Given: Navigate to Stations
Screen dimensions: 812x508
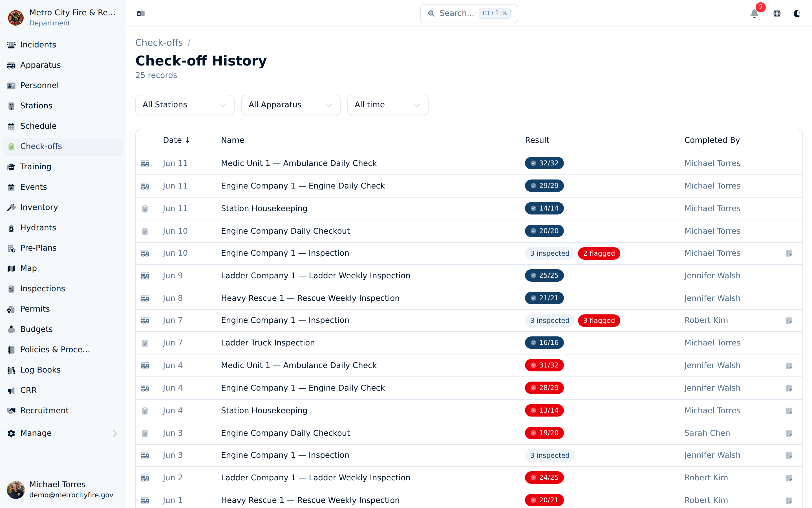Looking at the screenshot, I should pyautogui.click(x=63, y=106).
